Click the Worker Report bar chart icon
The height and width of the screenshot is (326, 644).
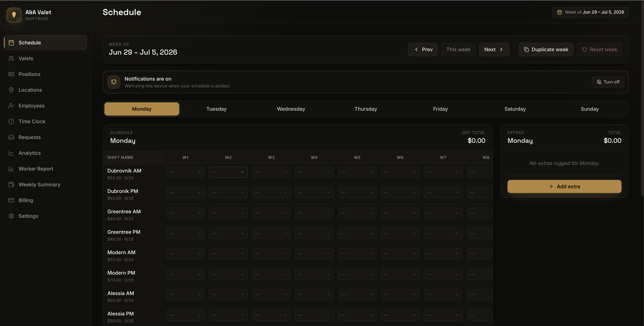11,169
